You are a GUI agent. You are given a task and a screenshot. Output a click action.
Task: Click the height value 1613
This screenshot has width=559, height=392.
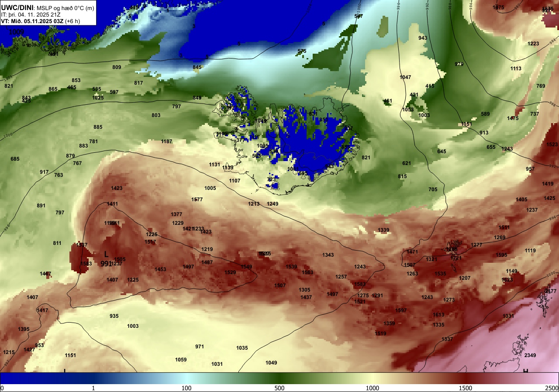tap(438, 315)
